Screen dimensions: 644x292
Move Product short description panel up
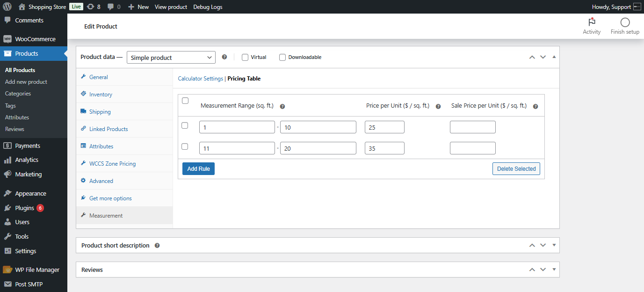pyautogui.click(x=532, y=245)
